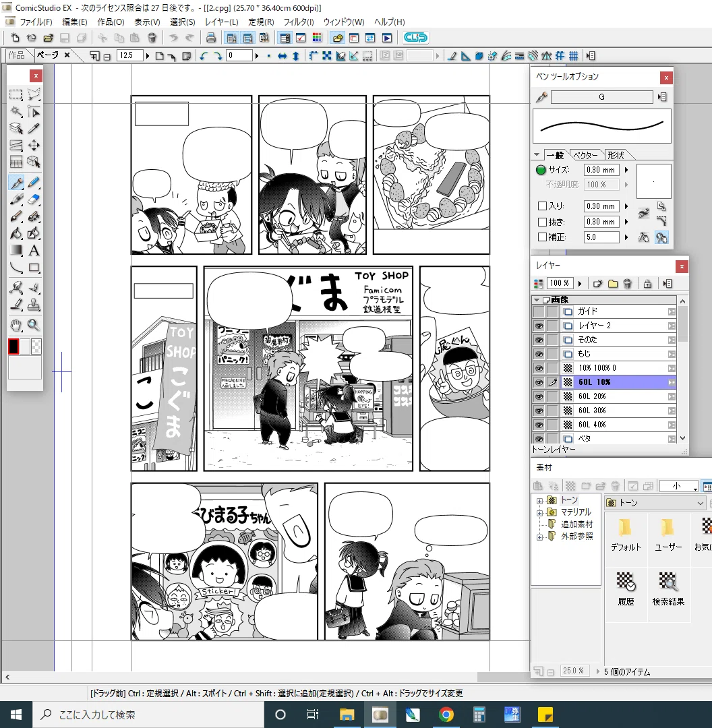Select the gradient tool
The height and width of the screenshot is (728, 712).
(16, 250)
